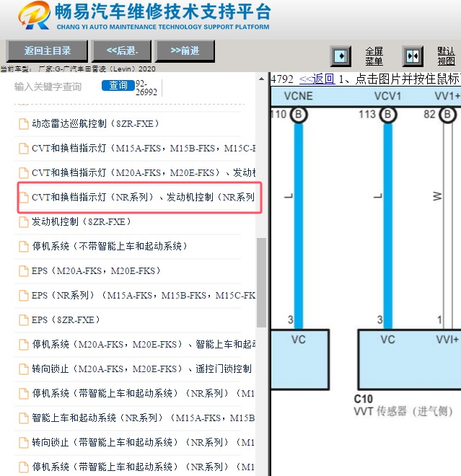Click document icon beside EPS（M20A-FKS
This screenshot has width=461, height=476.
(x=24, y=270)
